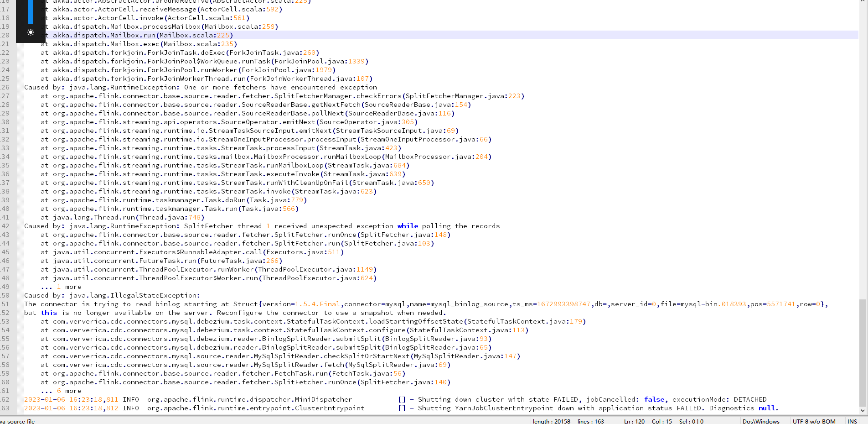This screenshot has height=424, width=868.
Task: Click 'lines : 163' in the status bar
Action: (590, 421)
